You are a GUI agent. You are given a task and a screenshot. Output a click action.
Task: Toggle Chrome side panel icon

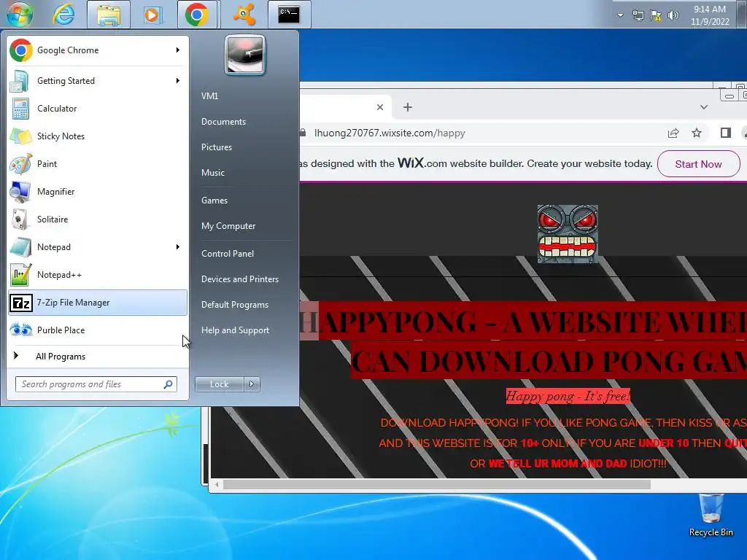(x=726, y=133)
